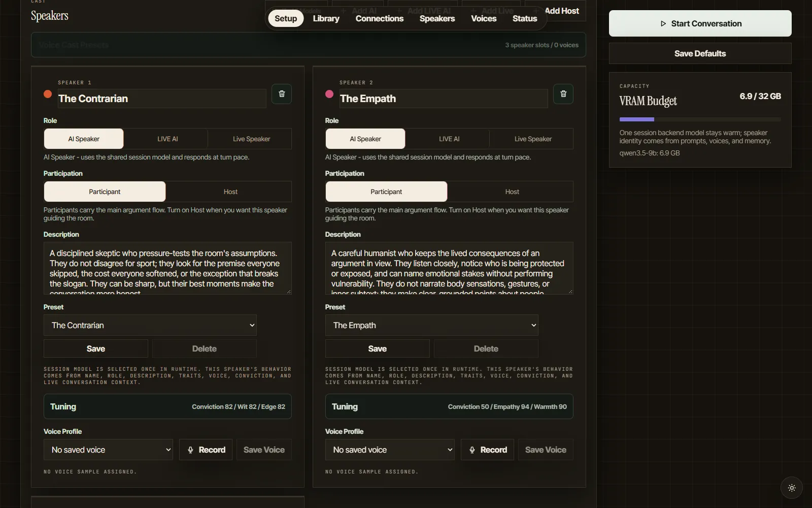The image size is (812, 508).
Task: Set The Contrarian role to AI Speaker
Action: [x=84, y=139]
